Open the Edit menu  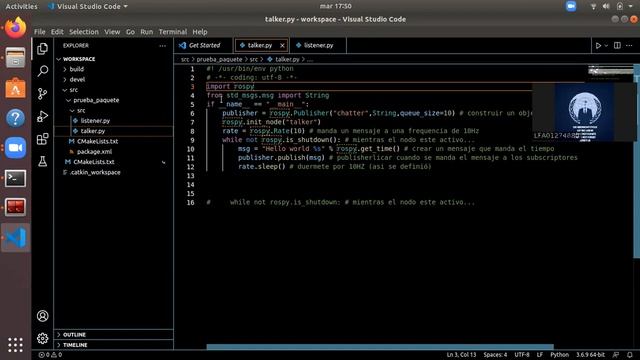(x=57, y=32)
